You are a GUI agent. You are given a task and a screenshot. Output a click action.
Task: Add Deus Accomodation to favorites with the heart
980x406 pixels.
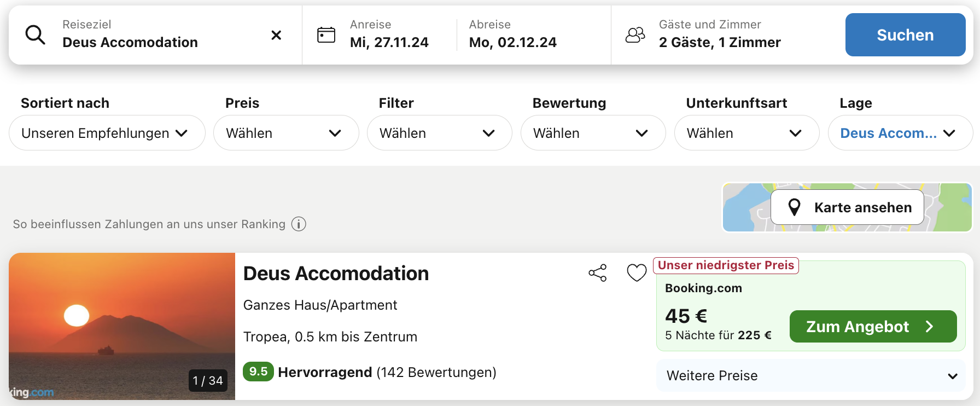(x=637, y=272)
